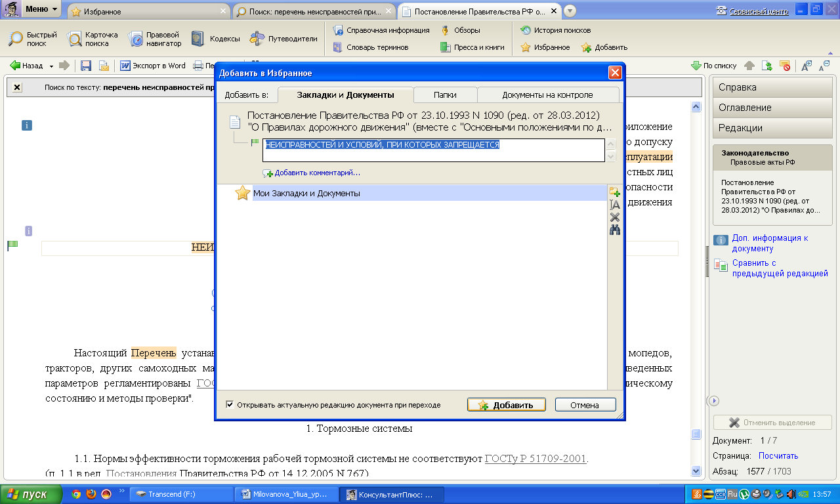
Task: Click the new folder icon in dialog
Action: [615, 192]
